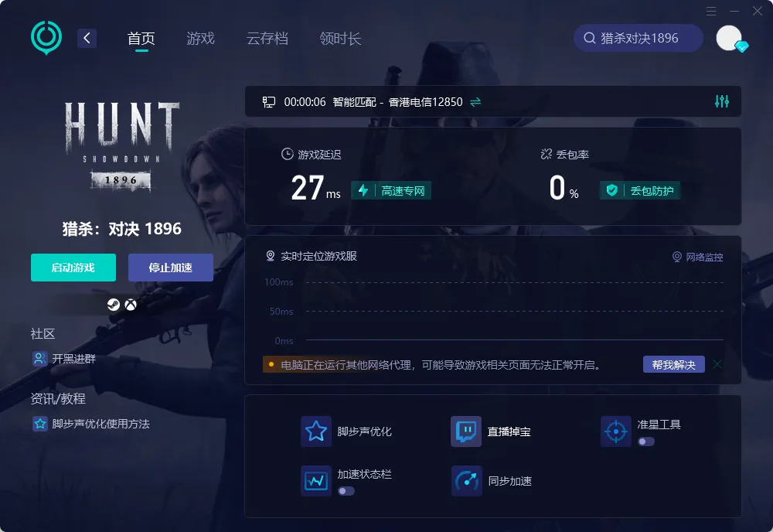Open the user avatar profile
Image resolution: width=773 pixels, height=532 pixels.
[x=729, y=38]
